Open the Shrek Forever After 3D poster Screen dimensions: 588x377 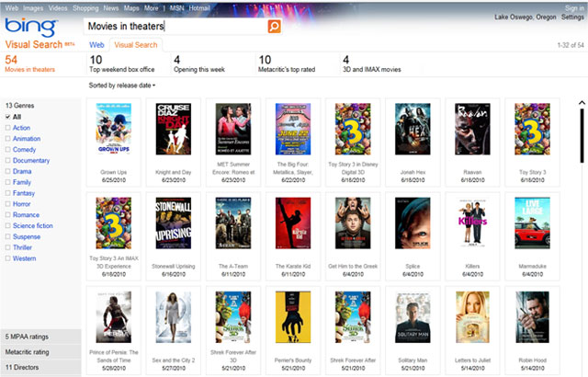[233, 317]
